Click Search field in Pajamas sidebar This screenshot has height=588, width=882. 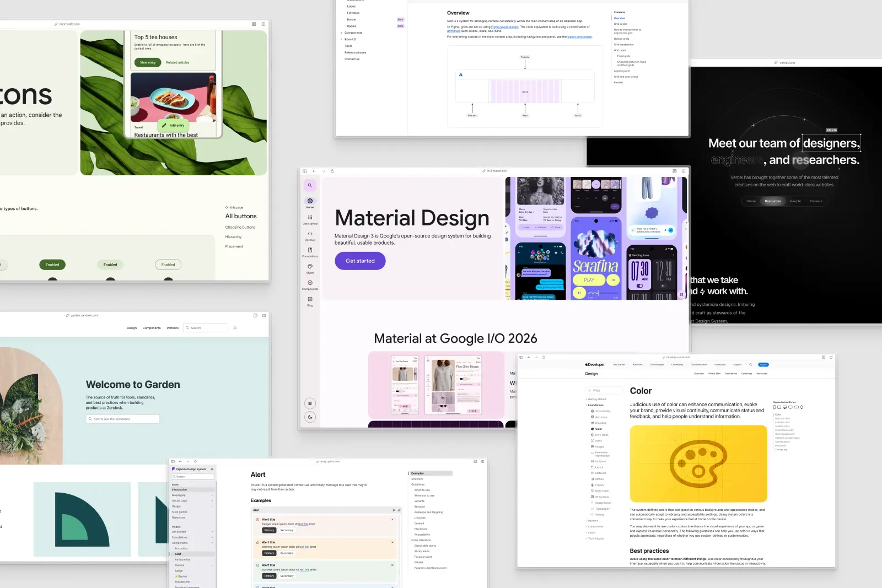(x=193, y=477)
